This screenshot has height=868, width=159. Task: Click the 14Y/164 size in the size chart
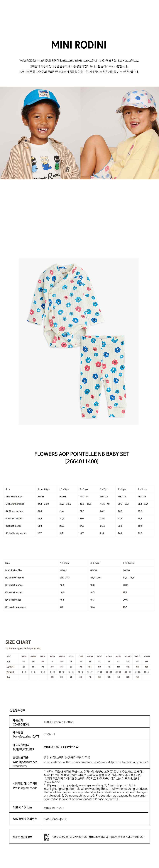[x=146, y=656]
